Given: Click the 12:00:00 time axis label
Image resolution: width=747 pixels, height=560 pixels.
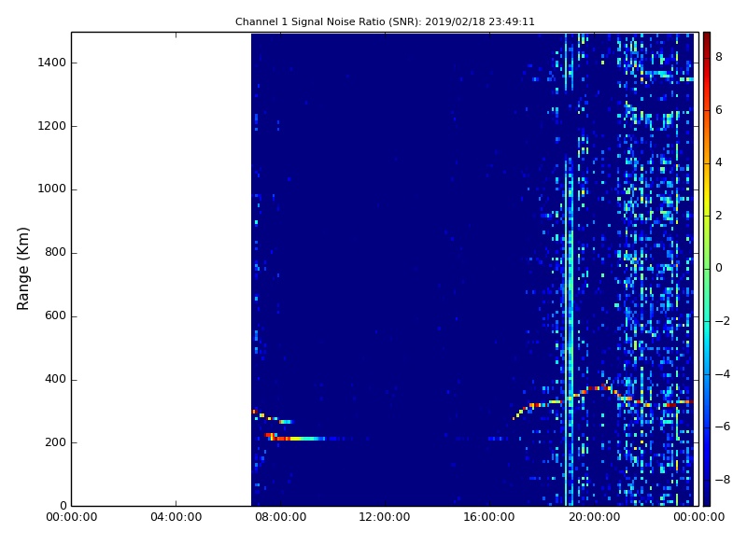Looking at the screenshot, I should click(x=385, y=517).
